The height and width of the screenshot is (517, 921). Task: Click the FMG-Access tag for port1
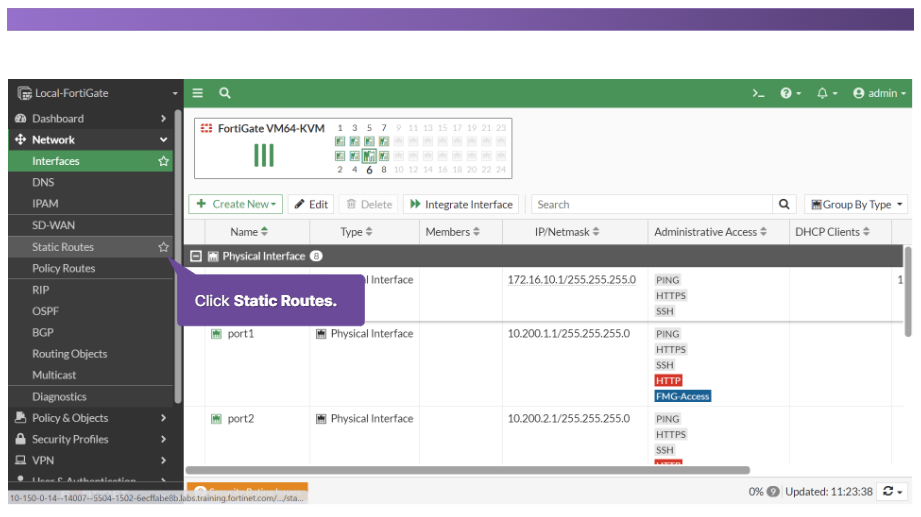683,397
